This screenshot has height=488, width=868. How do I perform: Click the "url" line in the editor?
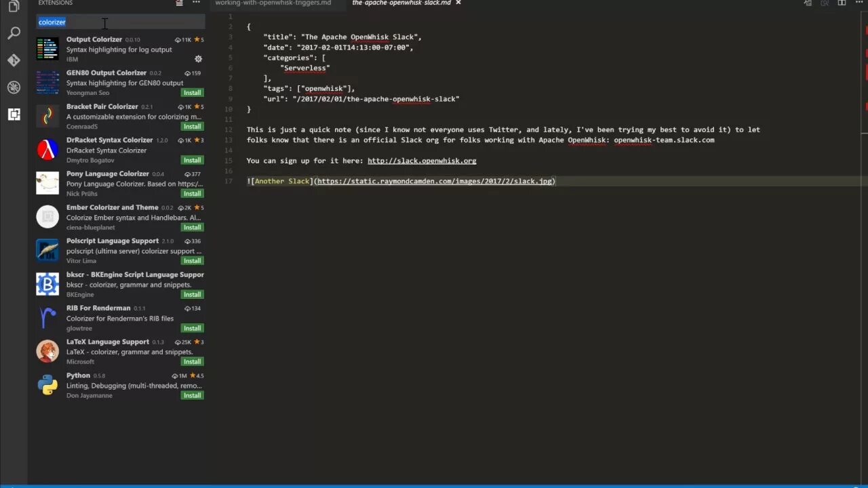361,99
